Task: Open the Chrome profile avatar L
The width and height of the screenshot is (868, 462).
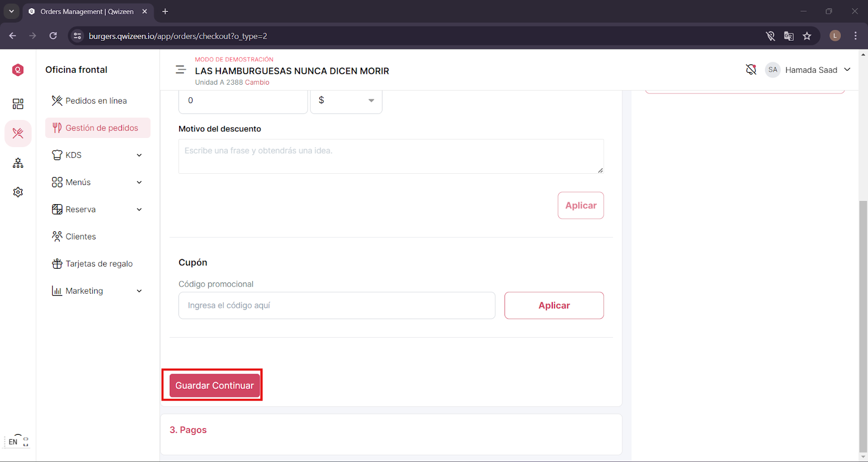Action: pos(835,36)
